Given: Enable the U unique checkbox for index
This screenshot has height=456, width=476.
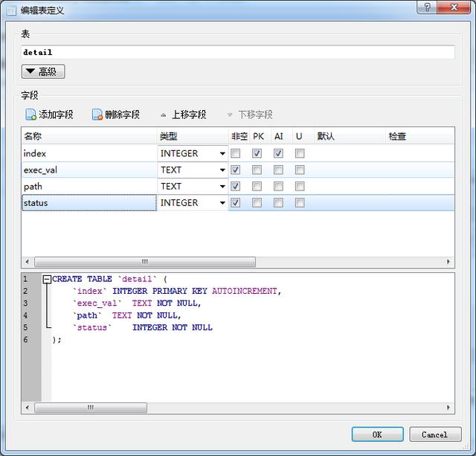Looking at the screenshot, I should coord(300,153).
